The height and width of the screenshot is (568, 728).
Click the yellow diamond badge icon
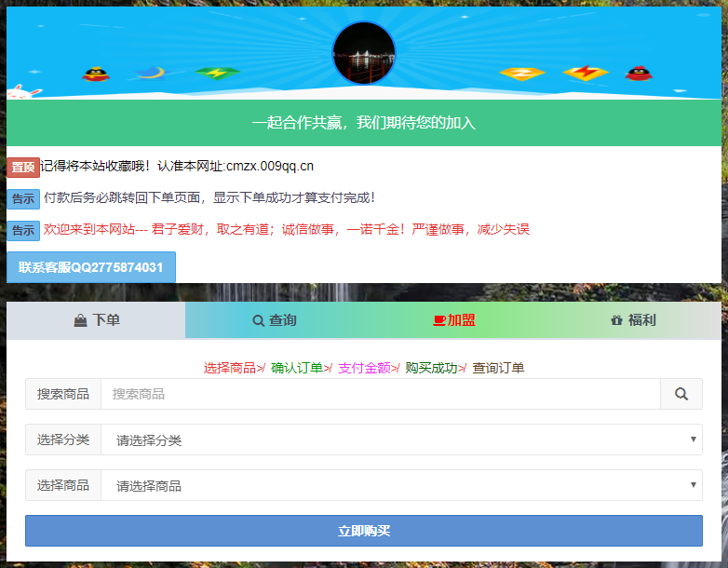[x=521, y=73]
